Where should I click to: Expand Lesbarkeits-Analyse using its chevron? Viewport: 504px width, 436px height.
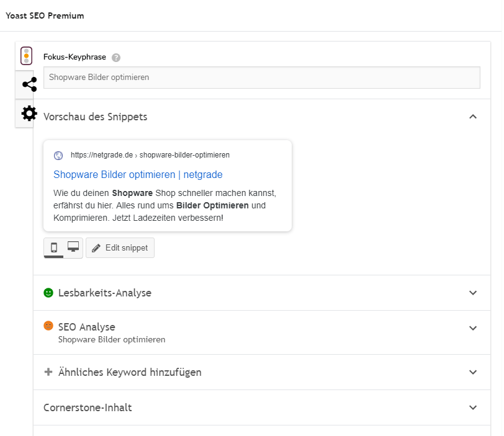[473, 293]
